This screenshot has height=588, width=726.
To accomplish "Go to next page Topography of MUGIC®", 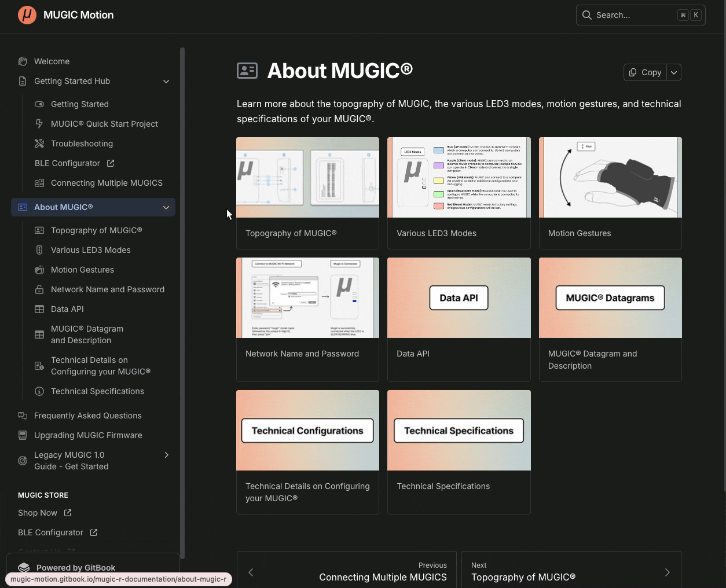I will pos(571,572).
